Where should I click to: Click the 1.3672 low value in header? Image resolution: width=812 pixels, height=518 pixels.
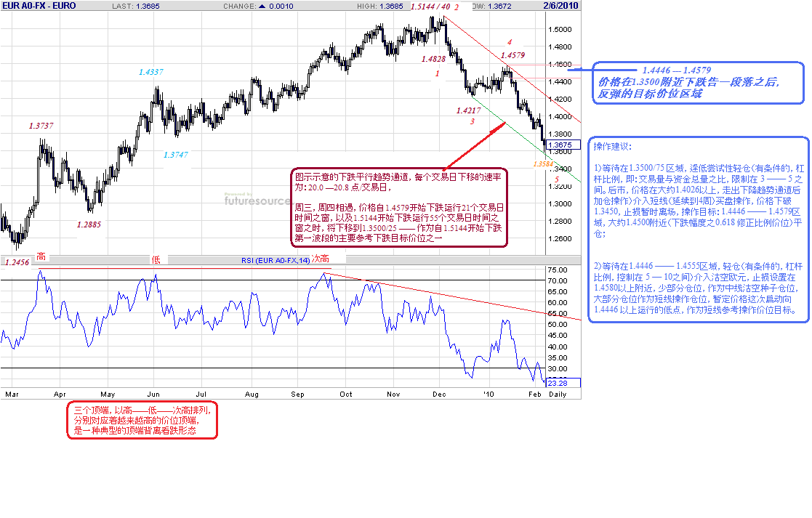(499, 7)
